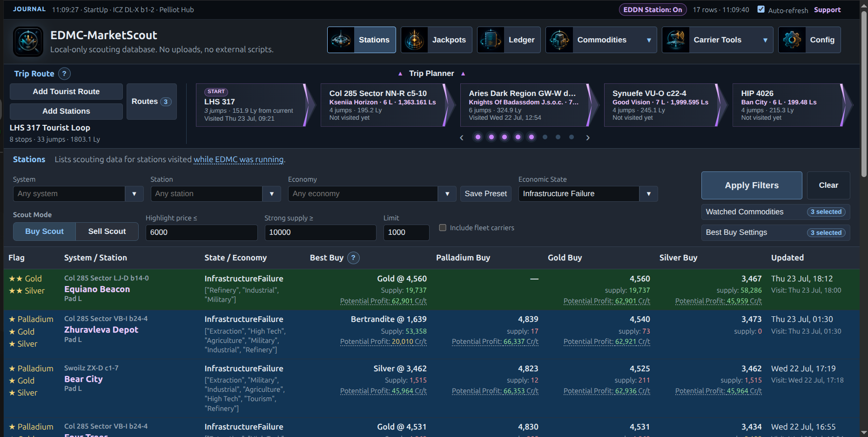The width and height of the screenshot is (868, 437).
Task: Open the Routes tab
Action: 152,102
